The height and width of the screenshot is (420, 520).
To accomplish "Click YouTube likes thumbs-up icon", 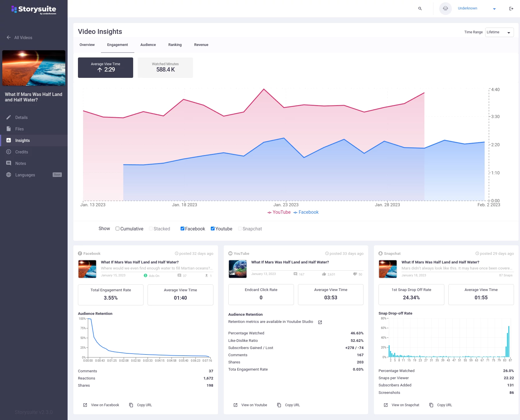I will 324,274.
